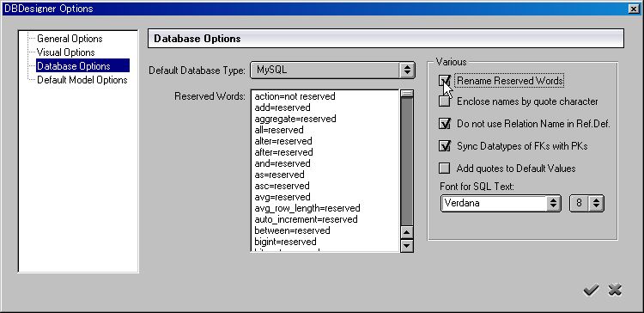Select the 'between=reserved' entry
644x313 pixels.
click(293, 230)
